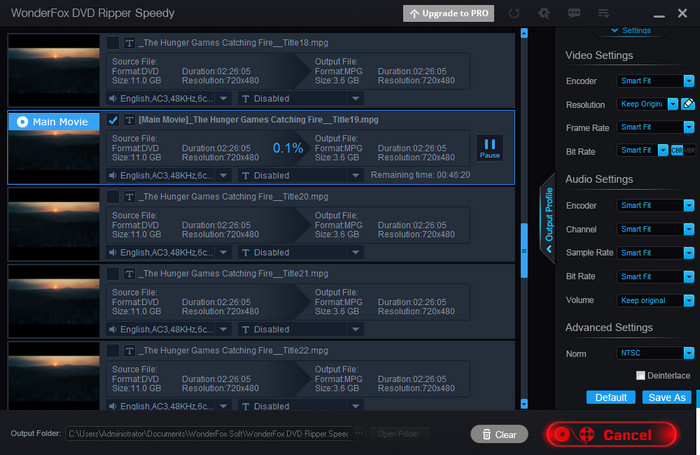
Task: Click the scroll up arrow of title list
Action: [524, 33]
